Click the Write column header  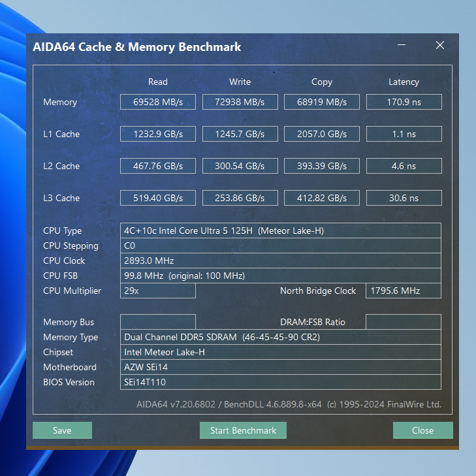240,82
